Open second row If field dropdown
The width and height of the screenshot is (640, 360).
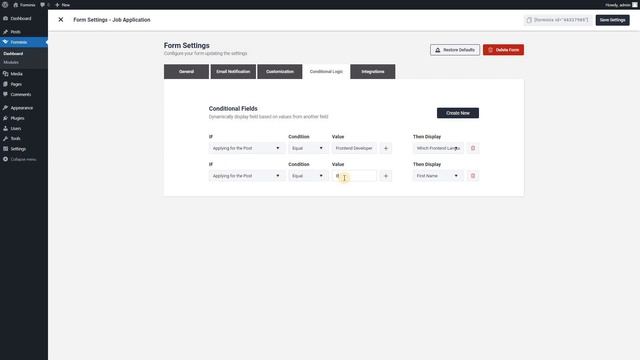pyautogui.click(x=247, y=176)
